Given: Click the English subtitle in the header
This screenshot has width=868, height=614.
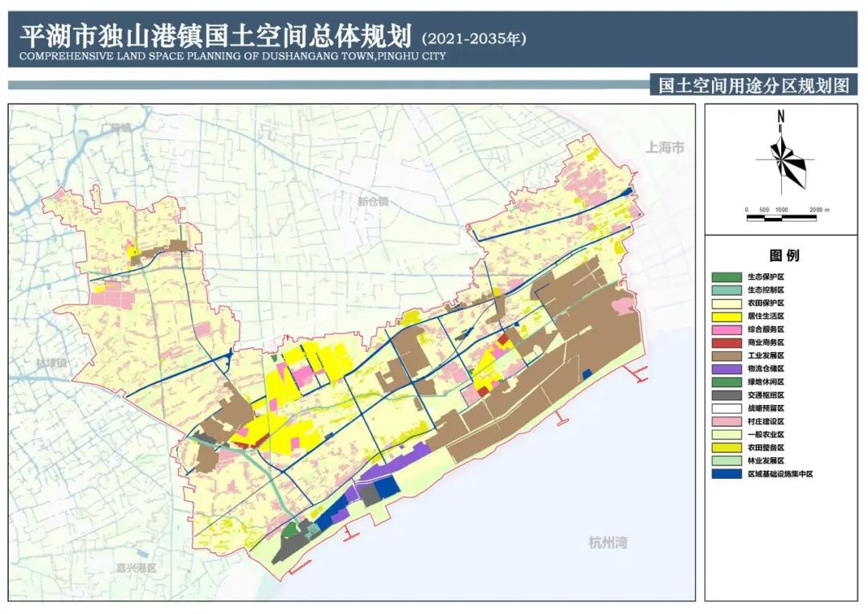Looking at the screenshot, I should [x=231, y=57].
